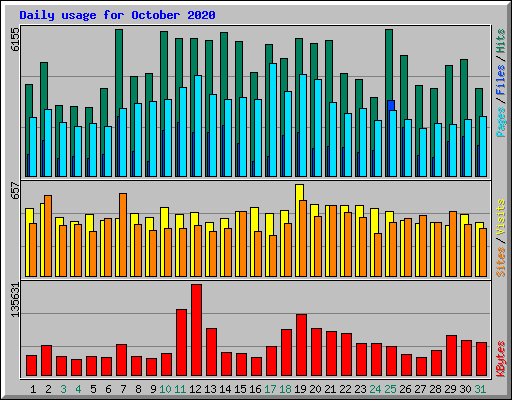Click the orange sites bar for day 24
The width and height of the screenshot is (512, 400).
click(378, 255)
